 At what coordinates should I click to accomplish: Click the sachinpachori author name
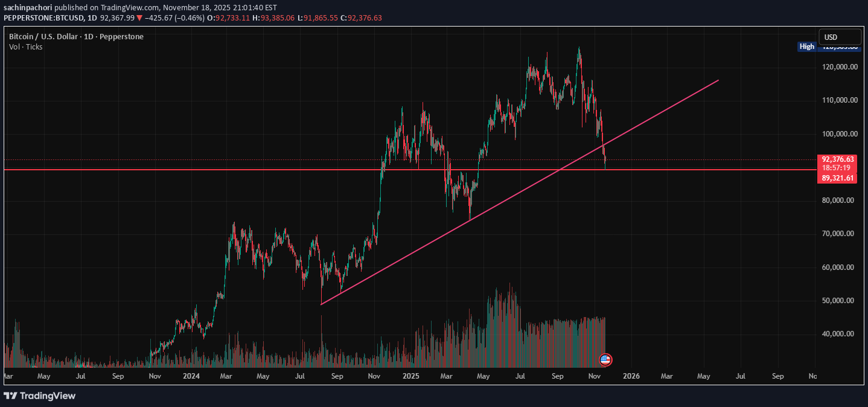[x=29, y=7]
